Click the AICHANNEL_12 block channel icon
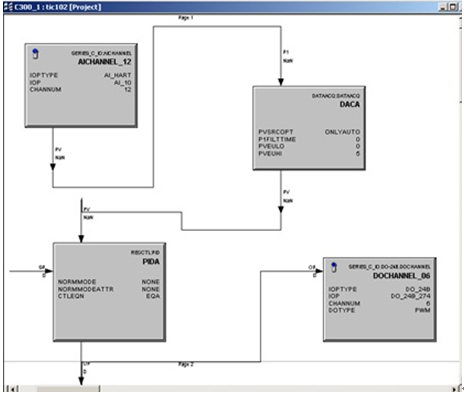Viewport: 464px width, 395px height. [x=35, y=54]
